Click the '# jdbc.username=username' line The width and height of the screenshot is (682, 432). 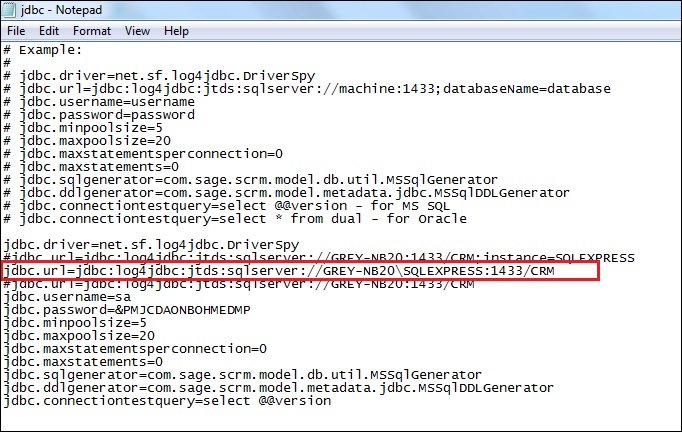coord(99,102)
